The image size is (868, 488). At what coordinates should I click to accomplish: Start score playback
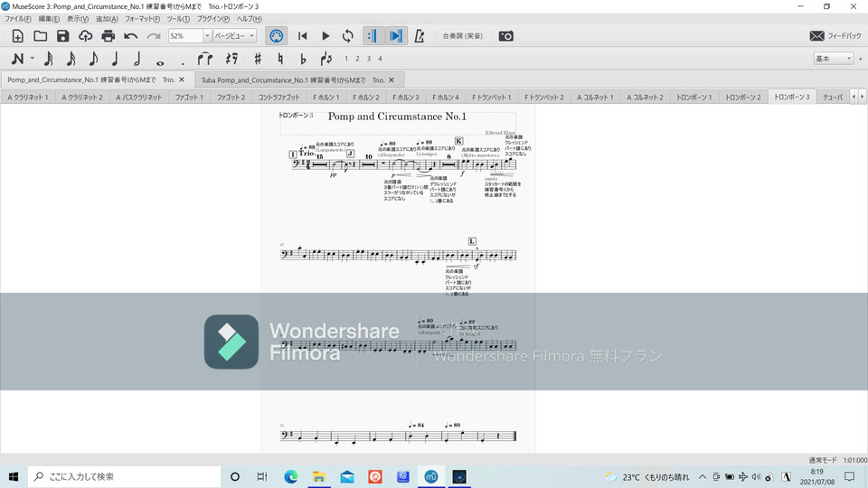[325, 36]
